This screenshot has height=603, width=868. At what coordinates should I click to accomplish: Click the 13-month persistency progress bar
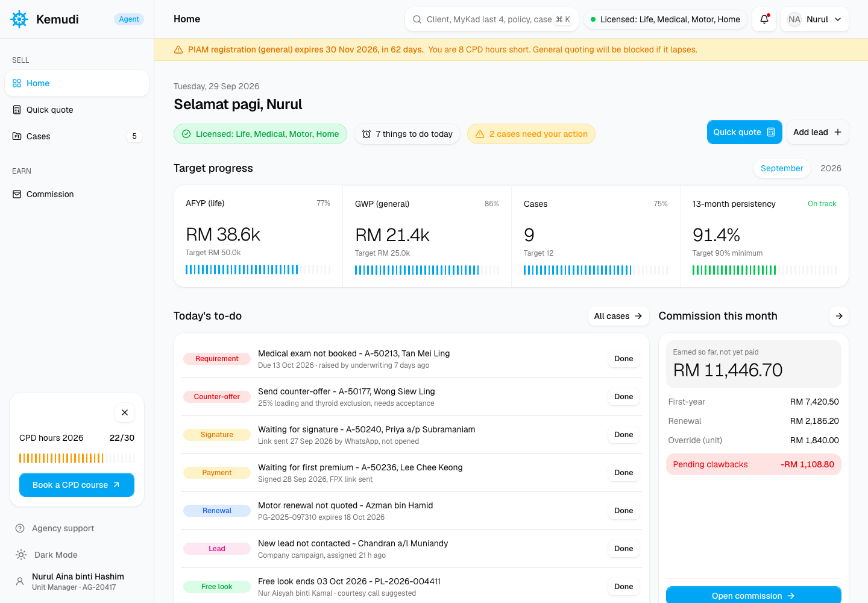pyautogui.click(x=764, y=270)
